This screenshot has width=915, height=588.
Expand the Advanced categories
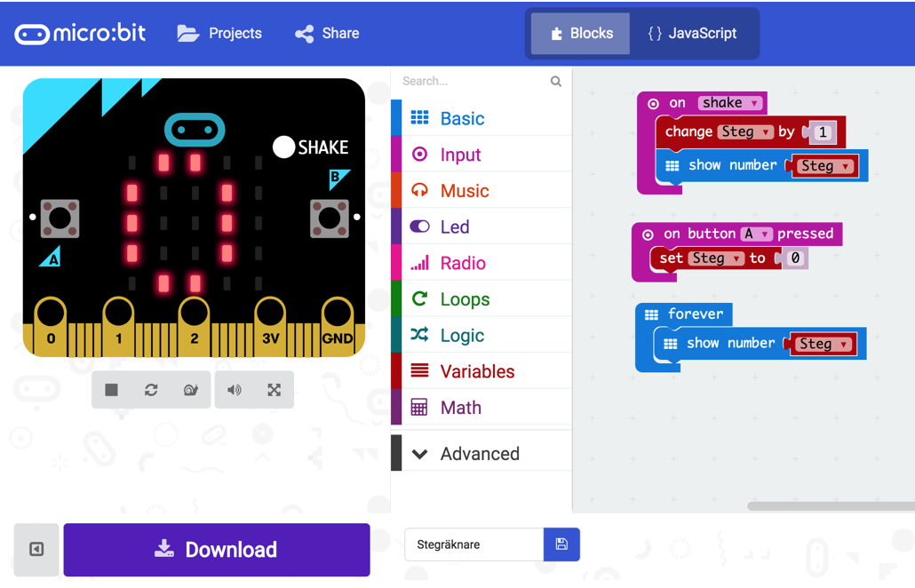pos(481,453)
